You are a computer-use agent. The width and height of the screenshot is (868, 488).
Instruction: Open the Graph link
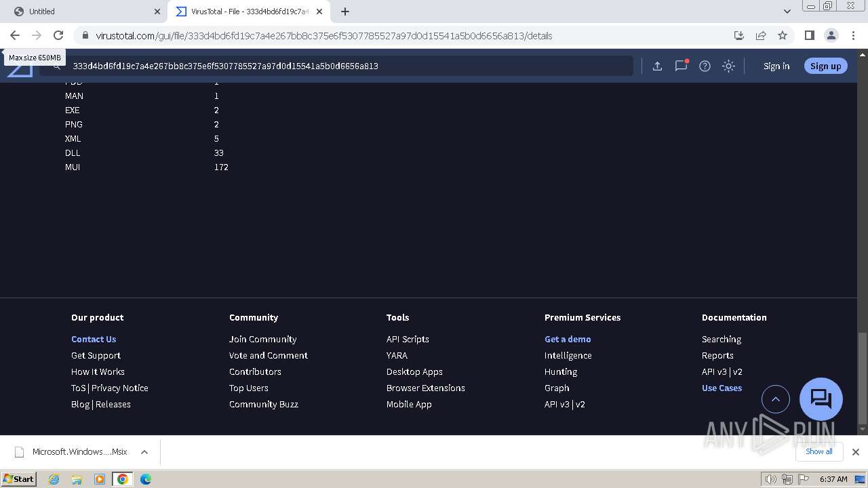pos(557,388)
